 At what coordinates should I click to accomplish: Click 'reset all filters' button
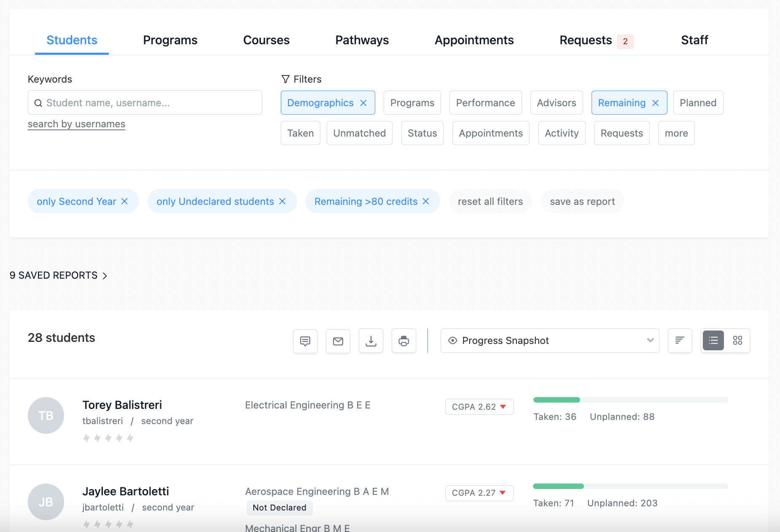click(490, 202)
